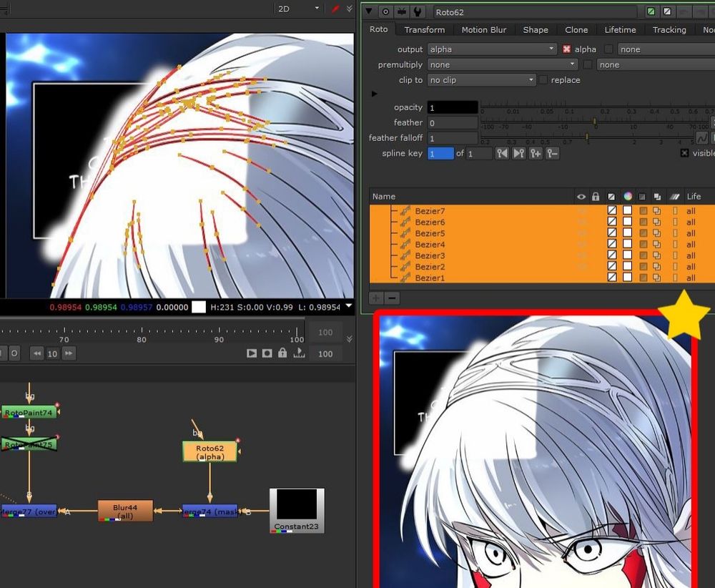Click the color wheel column header

[628, 196]
